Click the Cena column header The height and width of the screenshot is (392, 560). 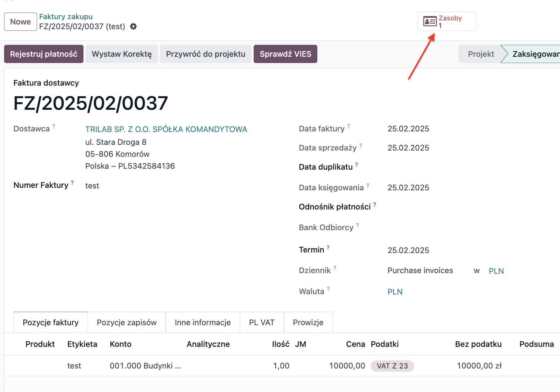355,344
